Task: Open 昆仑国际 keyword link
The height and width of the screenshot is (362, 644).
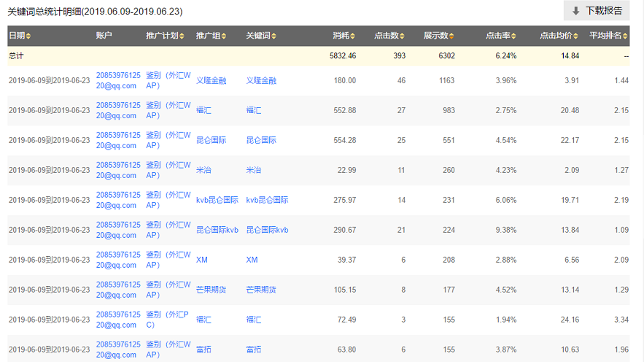Action: click(x=261, y=140)
